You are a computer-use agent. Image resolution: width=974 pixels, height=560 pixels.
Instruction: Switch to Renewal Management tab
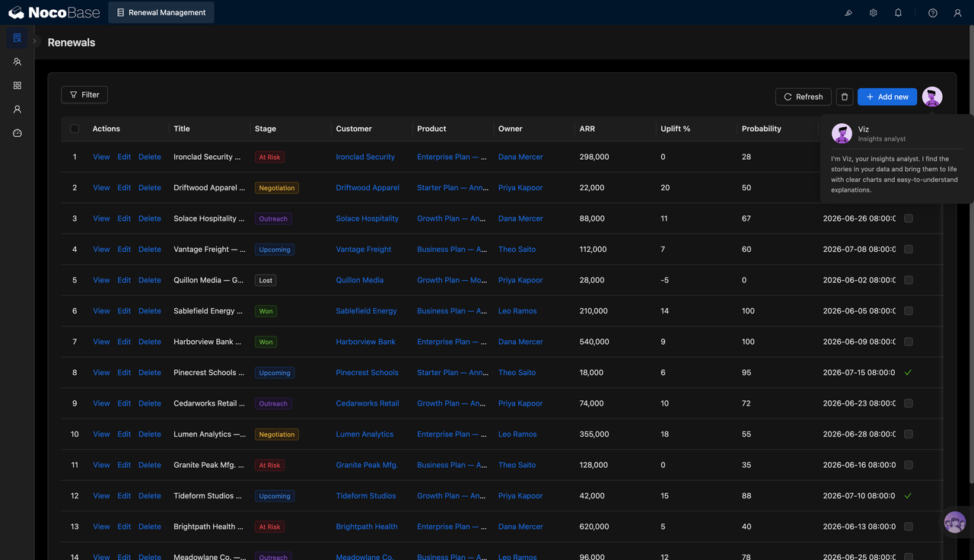(161, 12)
